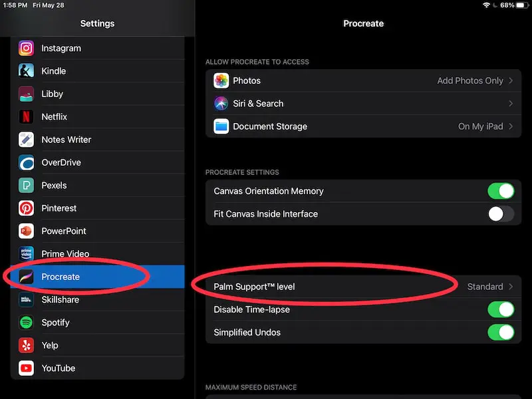The image size is (532, 399).
Task: Open Kindle settings from the sidebar
Action: point(97,71)
